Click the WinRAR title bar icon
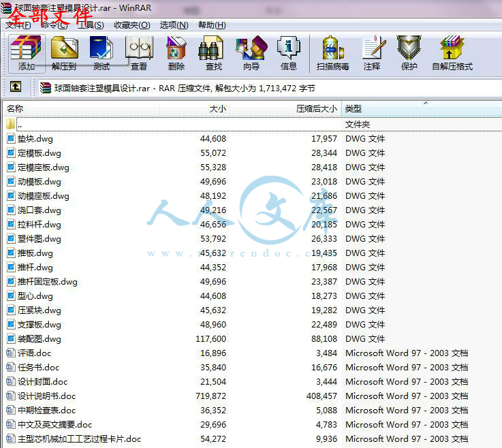This screenshot has width=502, height=448. coord(6,7)
